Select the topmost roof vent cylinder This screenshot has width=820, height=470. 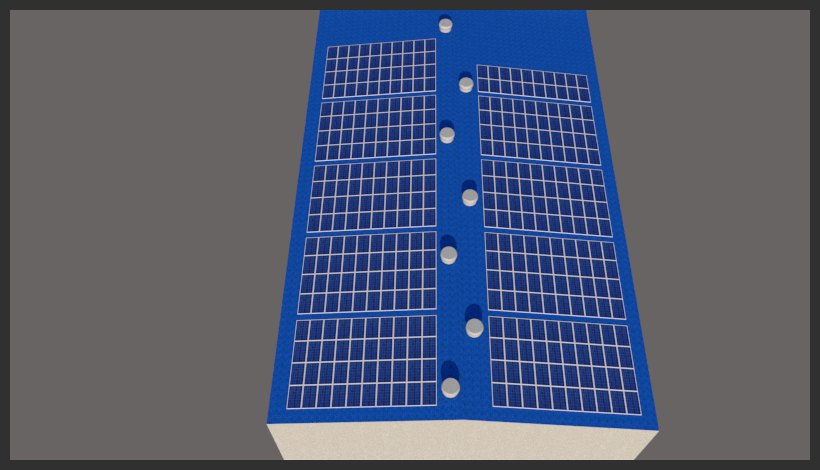(x=445, y=25)
